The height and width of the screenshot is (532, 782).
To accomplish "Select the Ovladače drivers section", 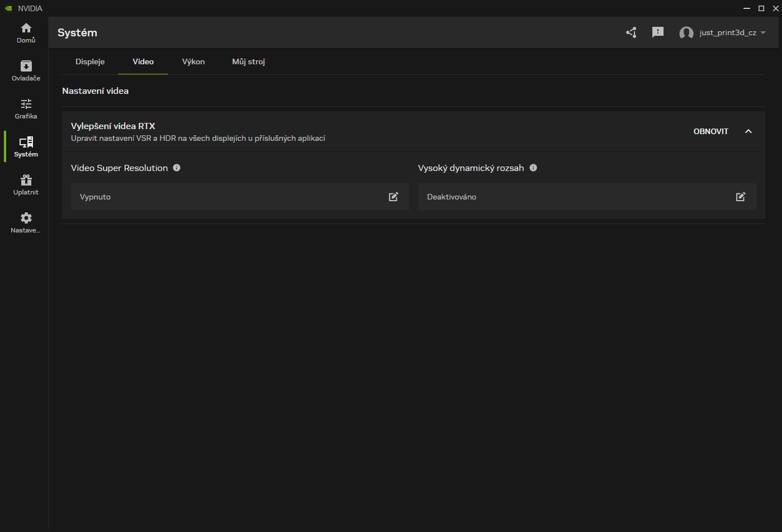I will [x=26, y=70].
